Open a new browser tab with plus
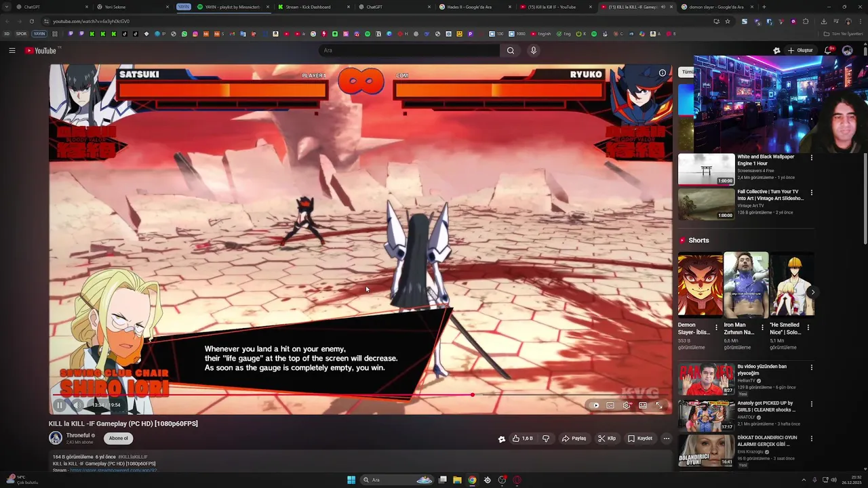The width and height of the screenshot is (868, 488). 764,7
